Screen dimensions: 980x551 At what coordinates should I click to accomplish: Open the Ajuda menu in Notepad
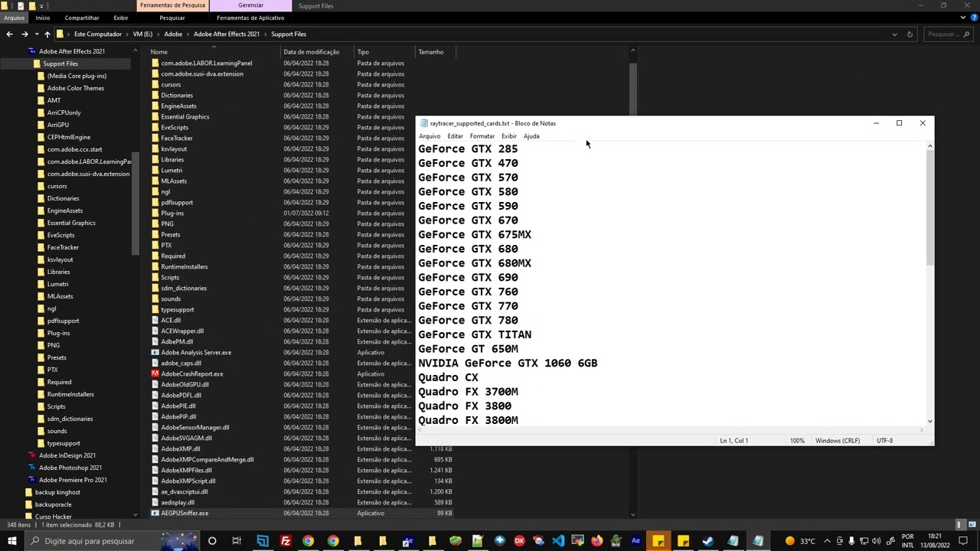[x=531, y=136]
